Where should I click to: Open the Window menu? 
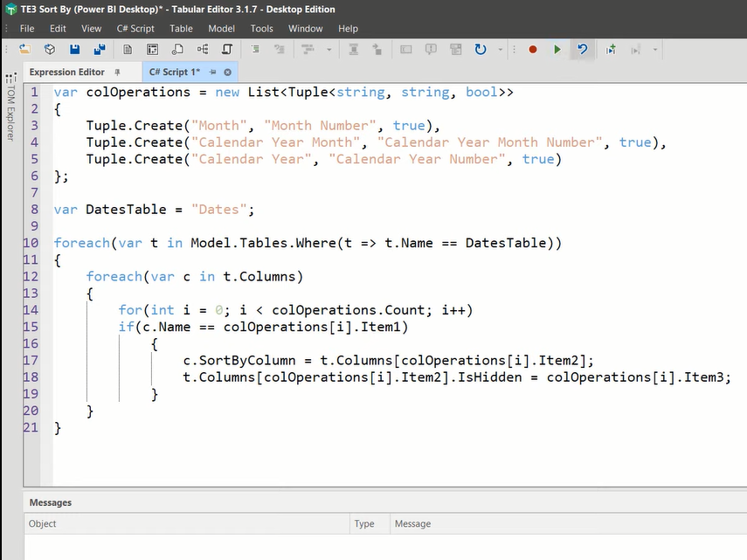(306, 29)
